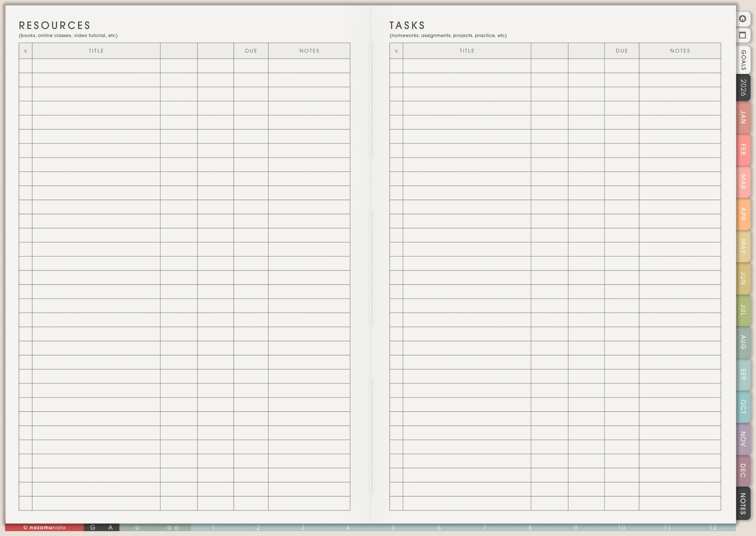Open the NOTES side tab
Screen dimensions: 756x536
(x=743, y=503)
